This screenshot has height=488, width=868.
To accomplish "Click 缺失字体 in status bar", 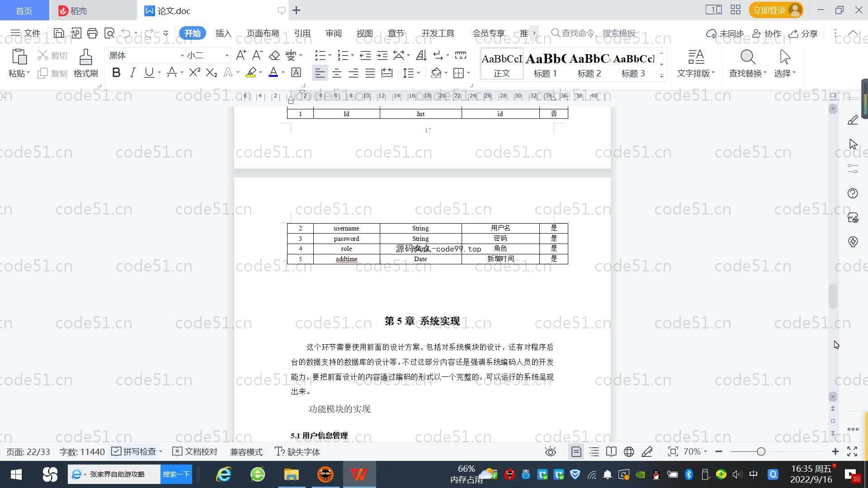I will click(297, 452).
